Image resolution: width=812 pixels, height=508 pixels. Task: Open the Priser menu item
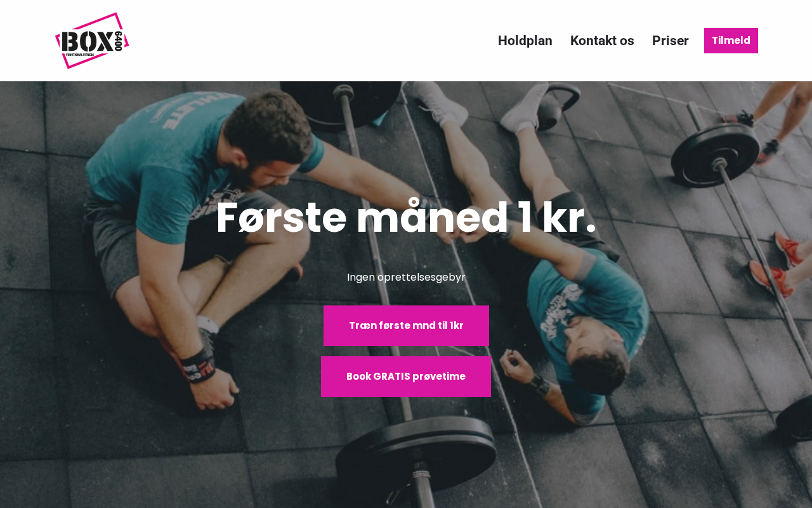click(670, 41)
